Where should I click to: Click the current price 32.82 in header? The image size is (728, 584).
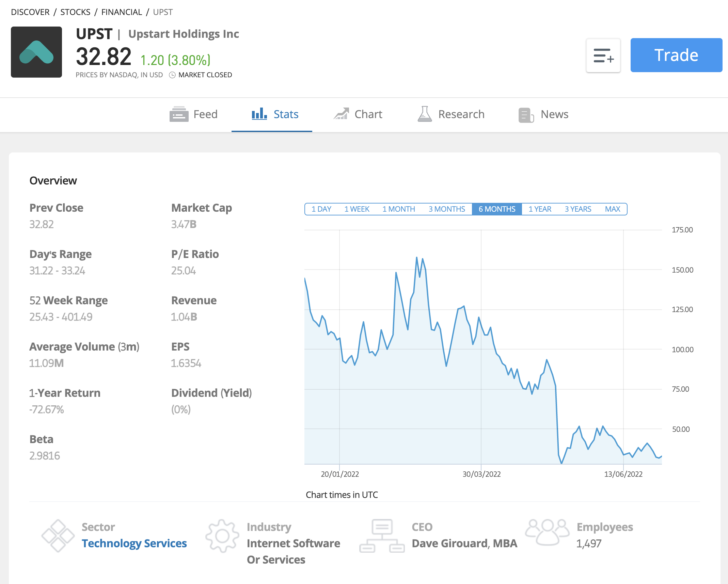click(104, 56)
